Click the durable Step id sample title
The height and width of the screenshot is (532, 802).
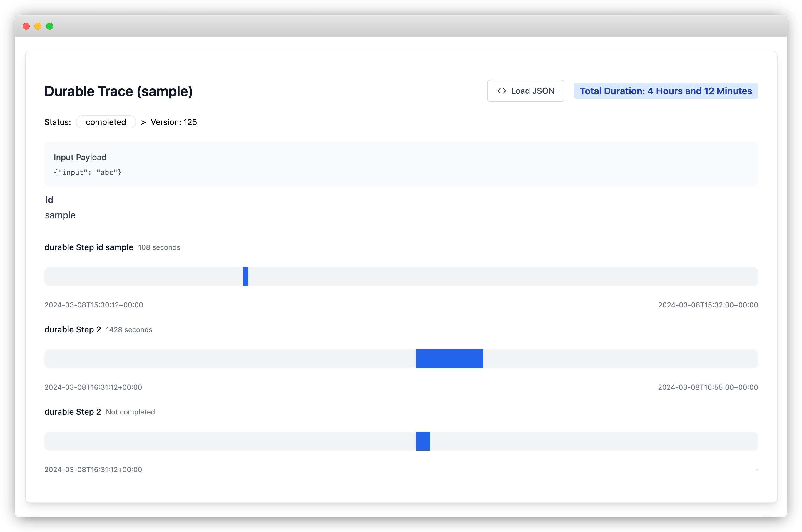[88, 247]
